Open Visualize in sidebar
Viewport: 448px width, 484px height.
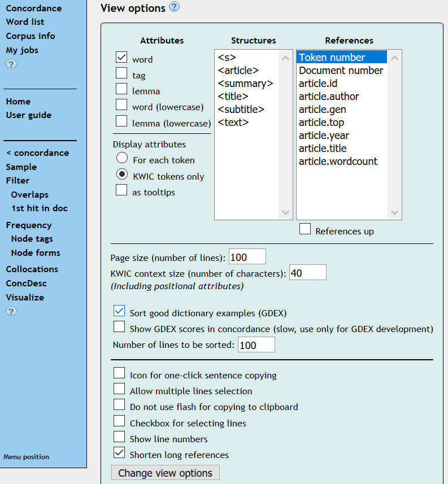25,297
